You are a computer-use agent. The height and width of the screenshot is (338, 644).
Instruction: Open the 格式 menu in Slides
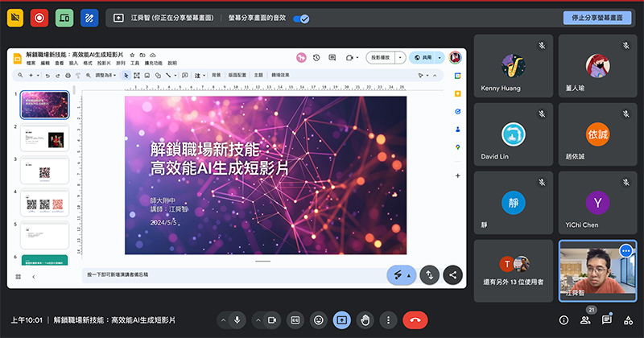point(88,64)
